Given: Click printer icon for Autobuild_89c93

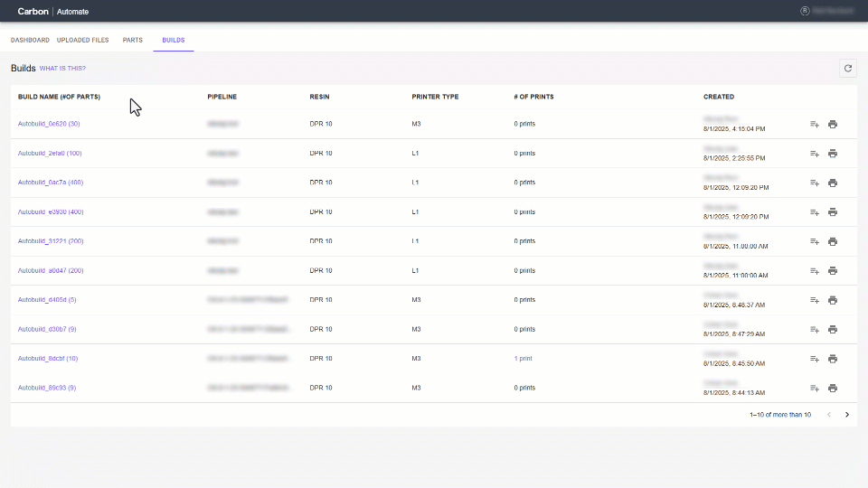Looking at the screenshot, I should coord(833,388).
